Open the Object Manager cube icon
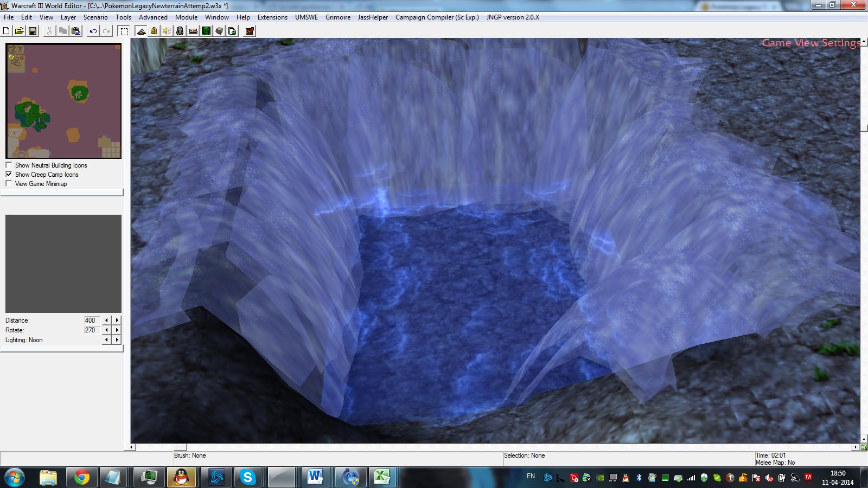This screenshot has width=868, height=488. 219,31
